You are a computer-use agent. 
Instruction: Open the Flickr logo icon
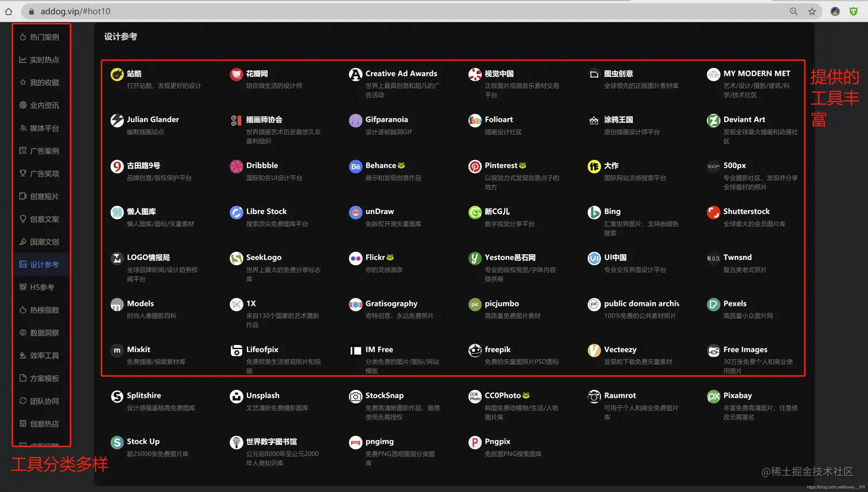(x=355, y=258)
